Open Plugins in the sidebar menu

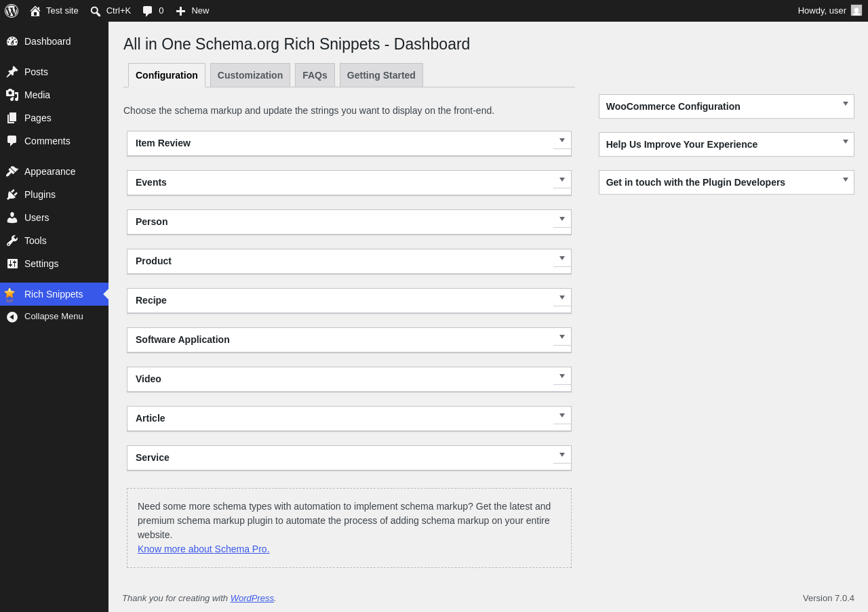pyautogui.click(x=54, y=195)
